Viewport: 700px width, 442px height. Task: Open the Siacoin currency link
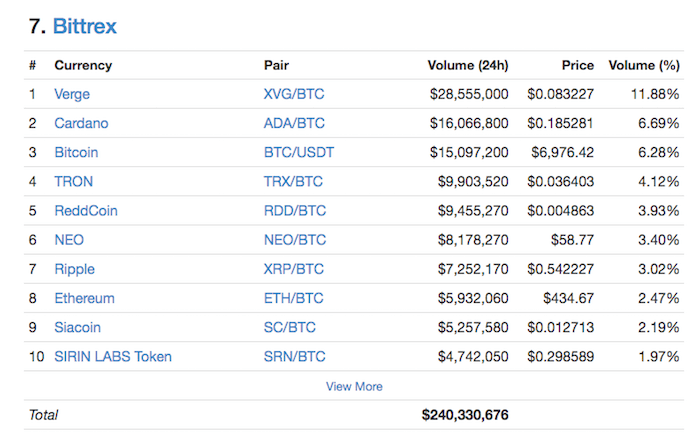(x=77, y=327)
